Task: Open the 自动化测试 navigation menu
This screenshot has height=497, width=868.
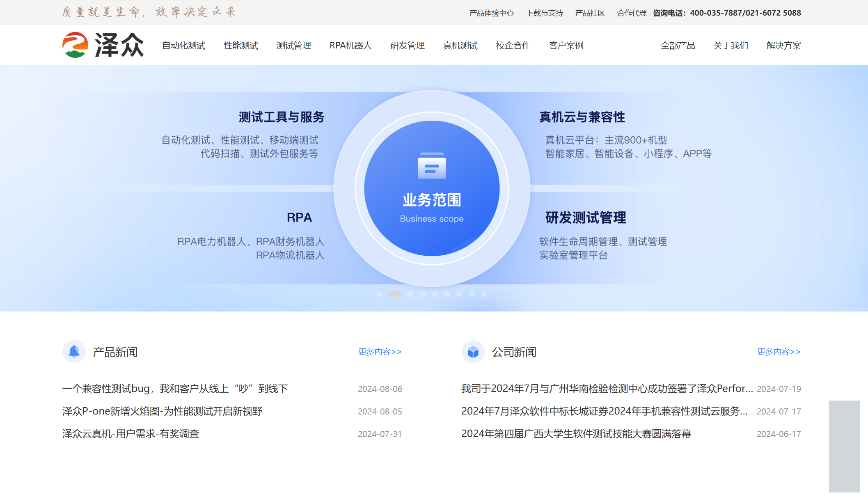Action: pyautogui.click(x=183, y=46)
